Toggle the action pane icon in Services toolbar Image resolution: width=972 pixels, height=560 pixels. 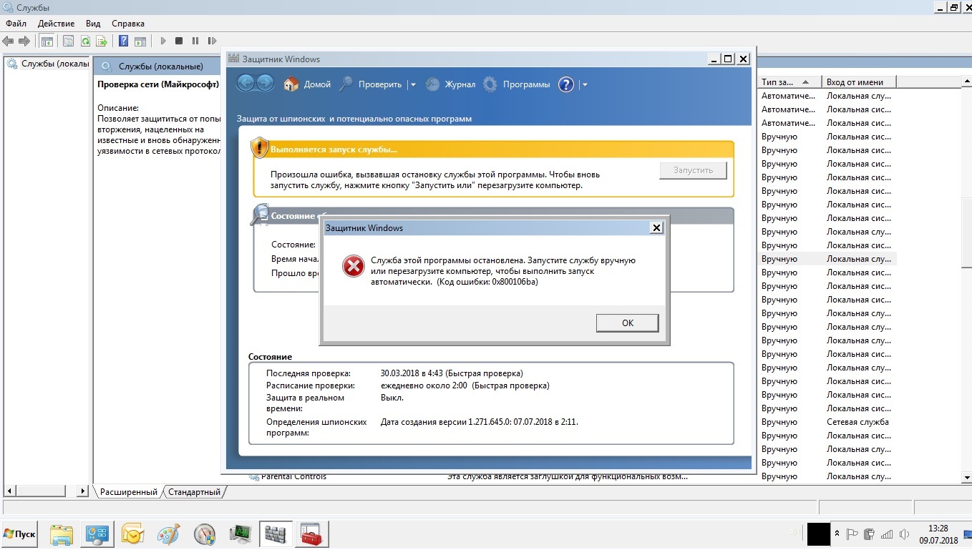click(x=140, y=41)
